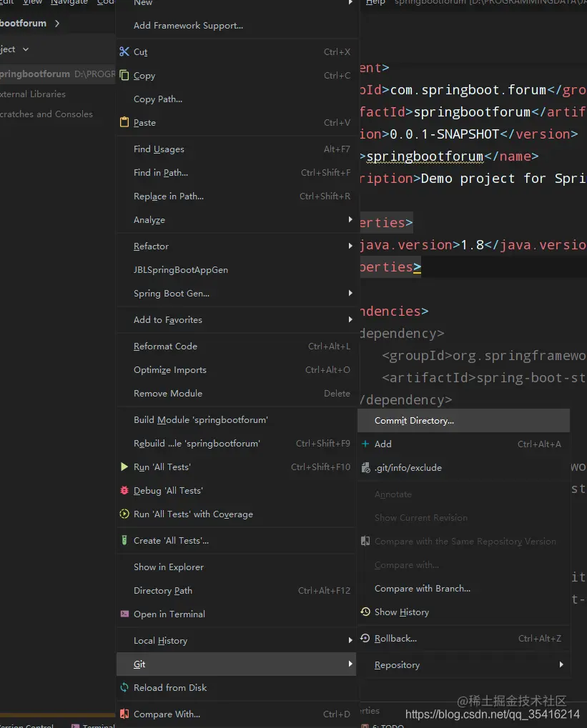Open the Project view dropdown chevron

[26, 49]
